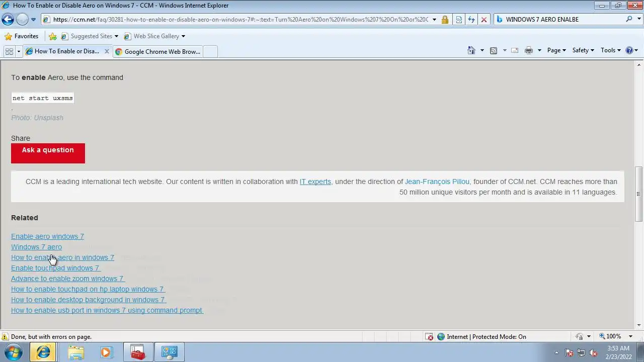Screen dimensions: 644x362
Task: Click the security lock icon
Action: [x=445, y=20]
